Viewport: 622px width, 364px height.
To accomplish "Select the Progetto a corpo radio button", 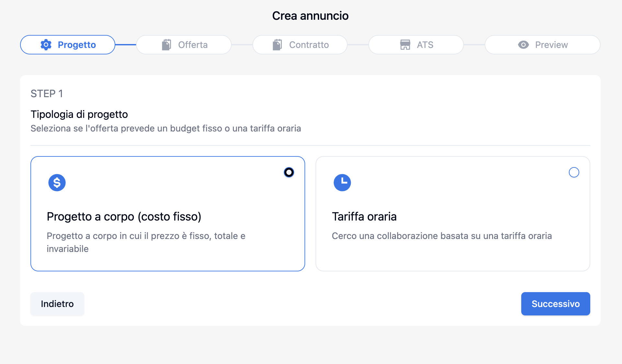I will pyautogui.click(x=289, y=172).
